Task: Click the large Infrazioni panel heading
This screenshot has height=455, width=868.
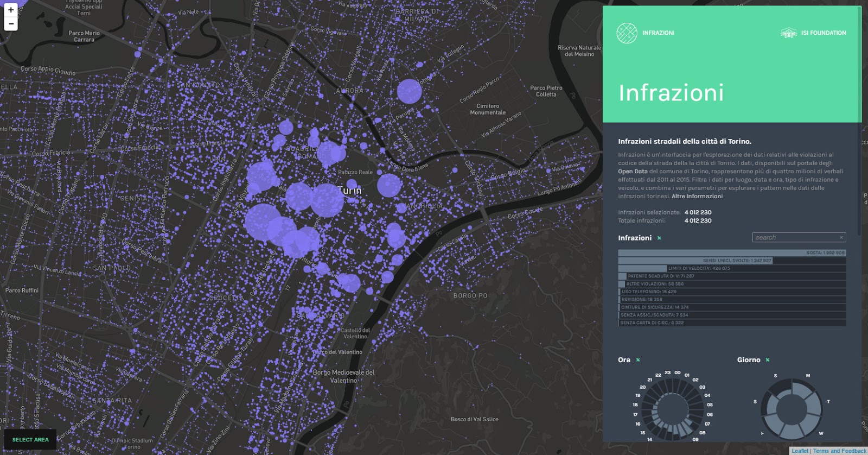Action: 671,93
